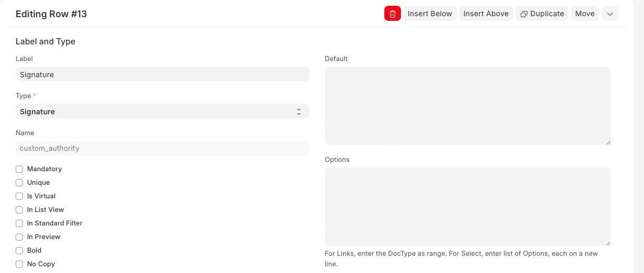
Task: Enable the Mandatory checkbox
Action: pyautogui.click(x=19, y=169)
